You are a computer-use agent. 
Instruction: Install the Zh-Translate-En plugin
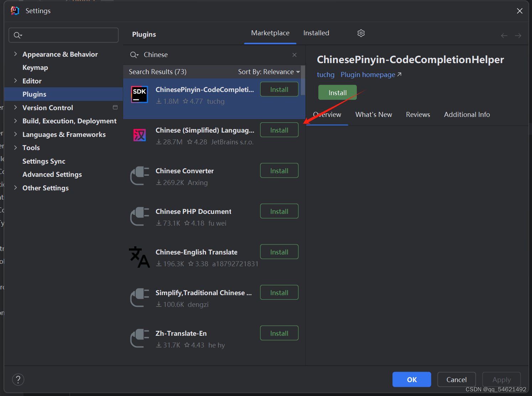pos(279,333)
